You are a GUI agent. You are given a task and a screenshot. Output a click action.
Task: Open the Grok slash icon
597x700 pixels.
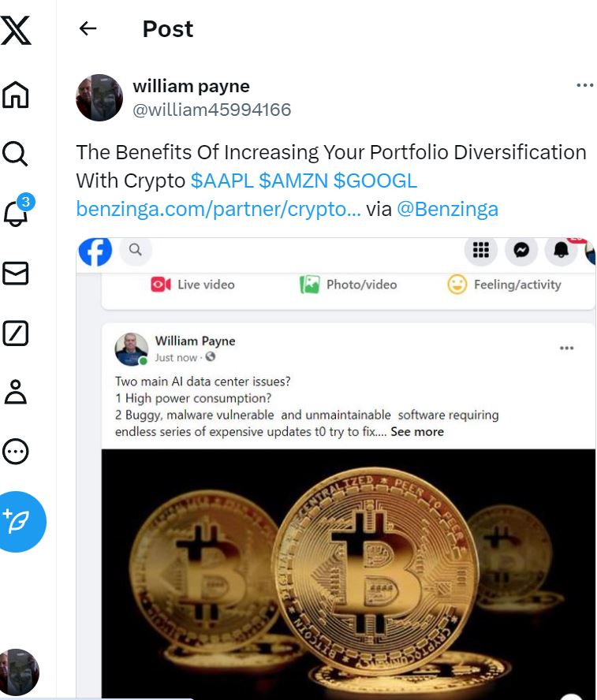16,333
